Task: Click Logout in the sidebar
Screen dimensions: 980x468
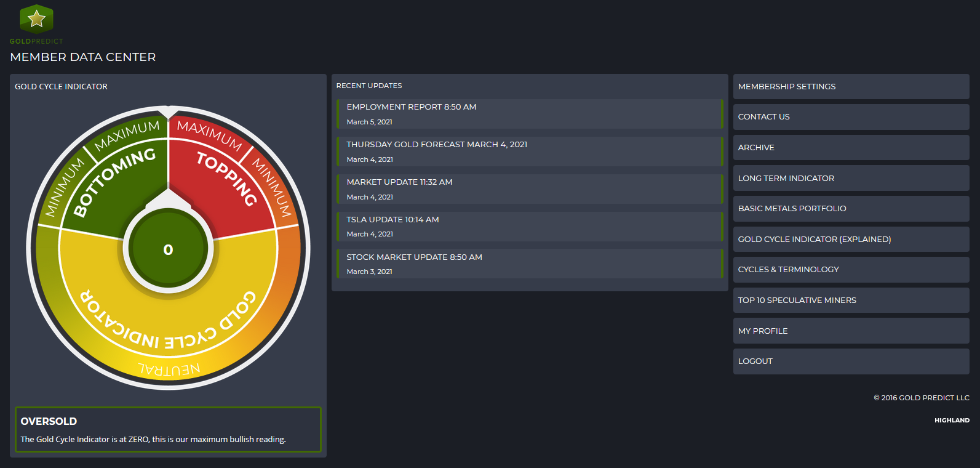Action: click(x=755, y=361)
